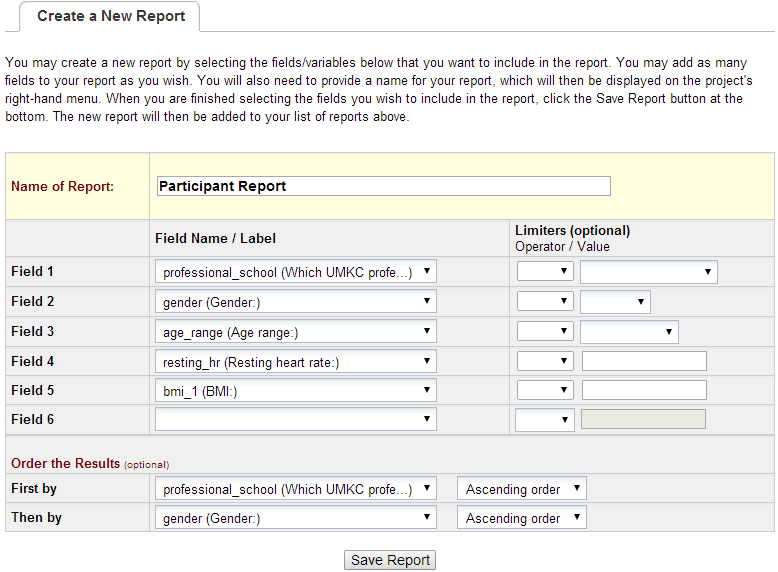The height and width of the screenshot is (572, 778).
Task: Click the Save Report button
Action: [x=390, y=560]
